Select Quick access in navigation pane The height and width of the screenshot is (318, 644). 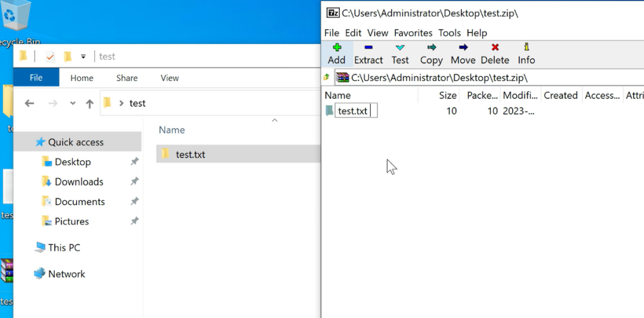coord(77,142)
